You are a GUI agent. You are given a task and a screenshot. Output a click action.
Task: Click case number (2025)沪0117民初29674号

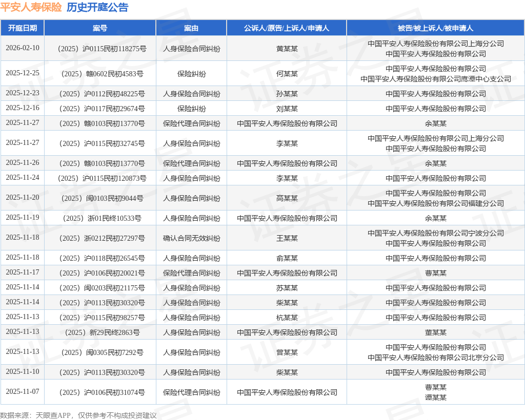(x=102, y=109)
